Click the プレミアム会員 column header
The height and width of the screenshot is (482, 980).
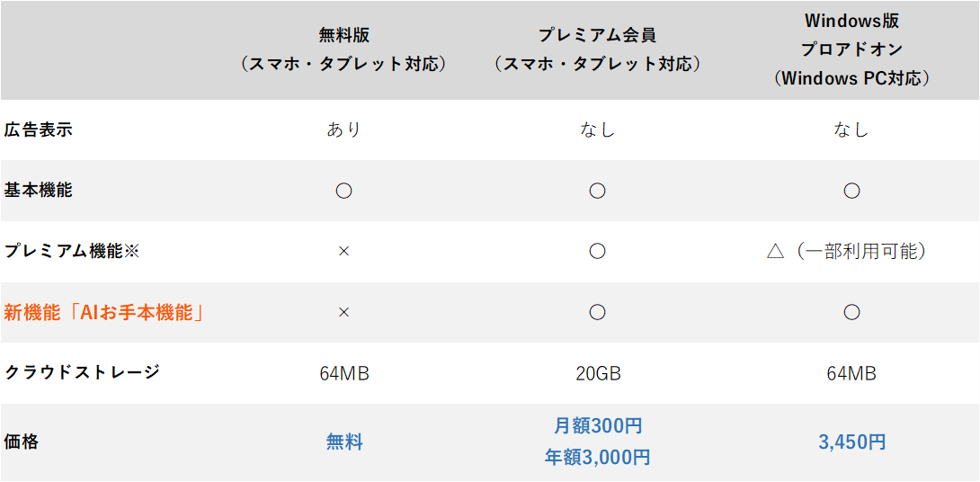click(x=597, y=35)
